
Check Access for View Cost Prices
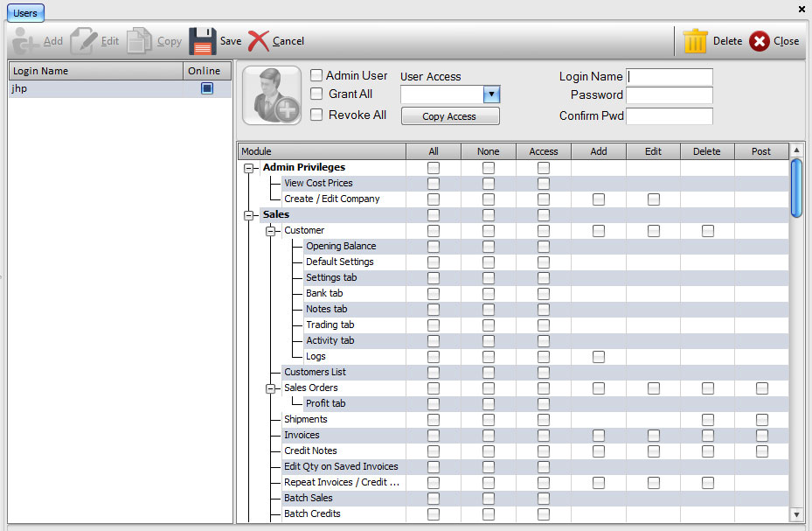coord(544,184)
